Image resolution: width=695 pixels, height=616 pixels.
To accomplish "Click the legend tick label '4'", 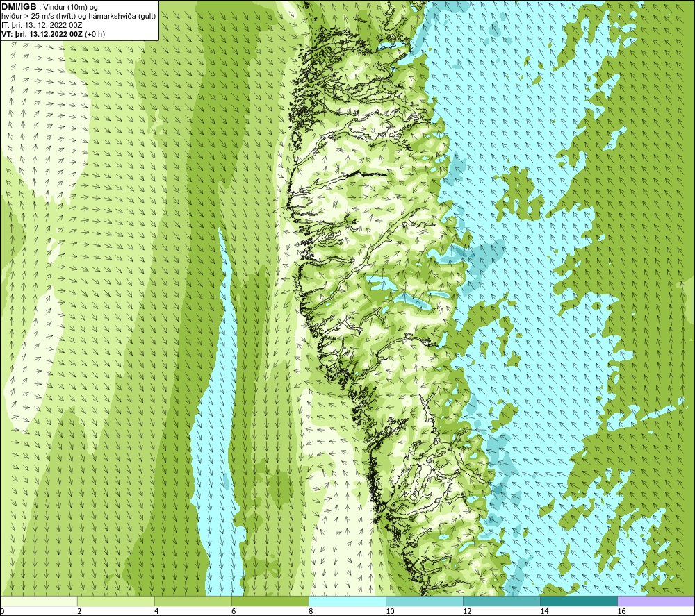I will pyautogui.click(x=156, y=611).
